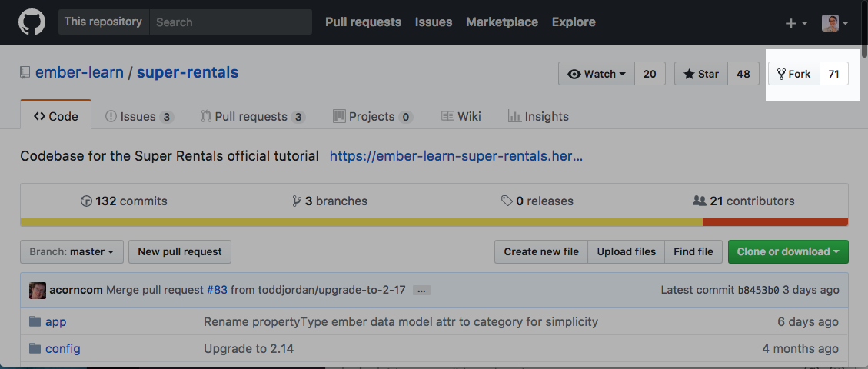Click Find file

(693, 251)
